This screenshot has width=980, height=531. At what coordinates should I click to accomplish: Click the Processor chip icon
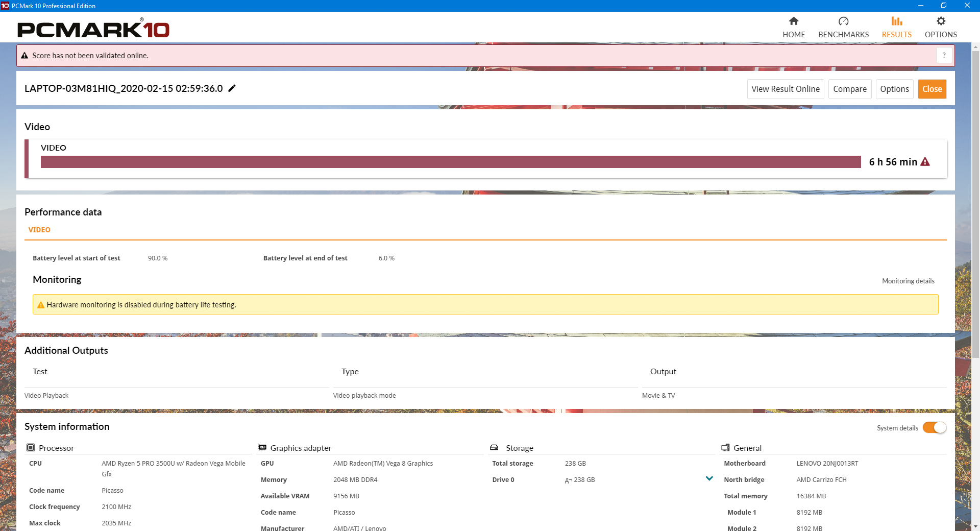click(x=31, y=448)
